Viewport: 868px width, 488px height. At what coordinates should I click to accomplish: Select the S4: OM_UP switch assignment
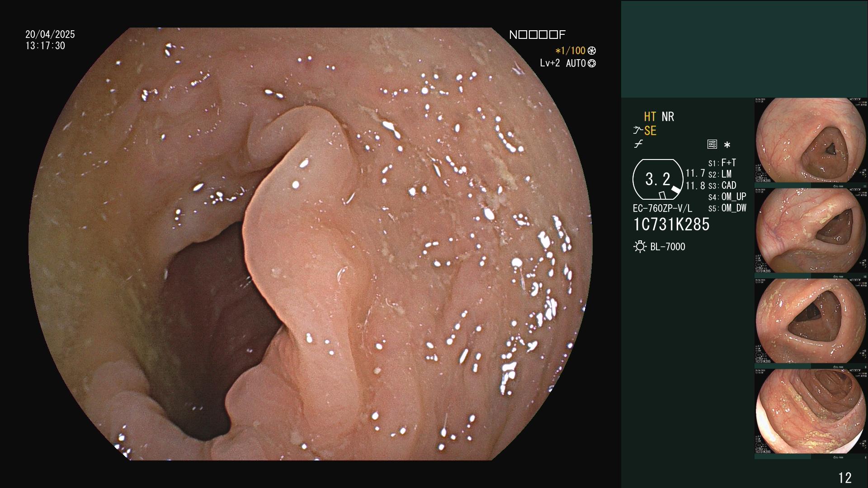click(x=727, y=197)
